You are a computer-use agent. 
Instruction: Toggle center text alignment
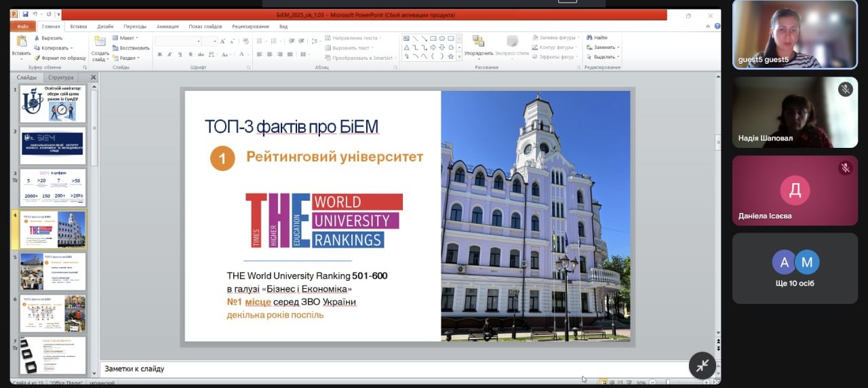pos(269,54)
